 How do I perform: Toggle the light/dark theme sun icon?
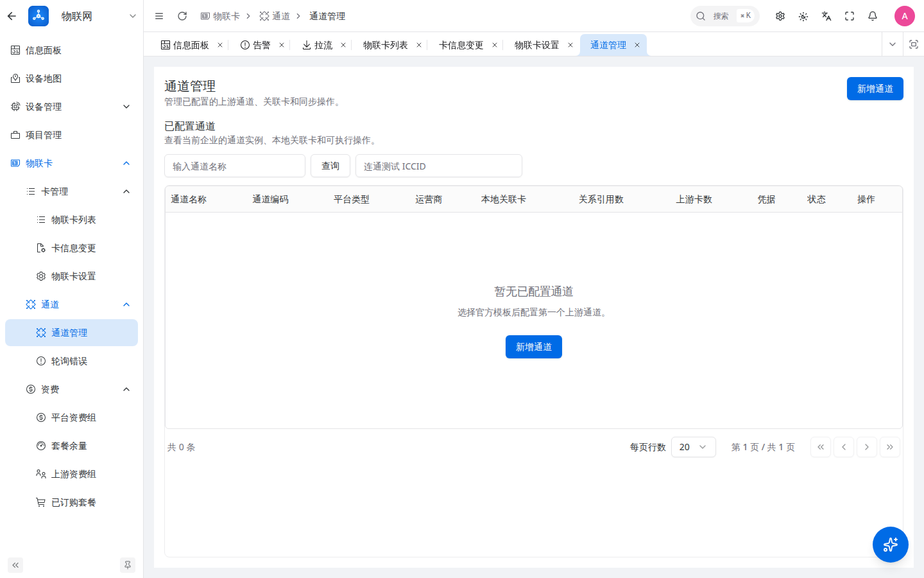click(x=803, y=16)
